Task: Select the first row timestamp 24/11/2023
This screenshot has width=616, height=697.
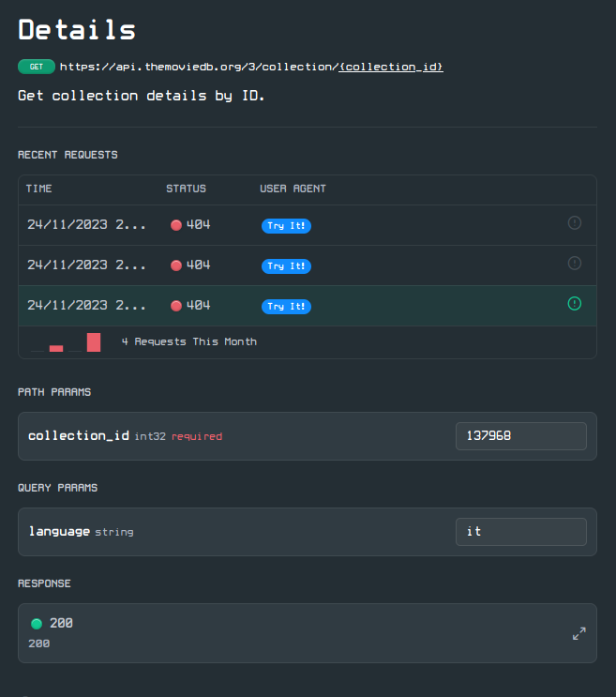Action: (x=86, y=224)
